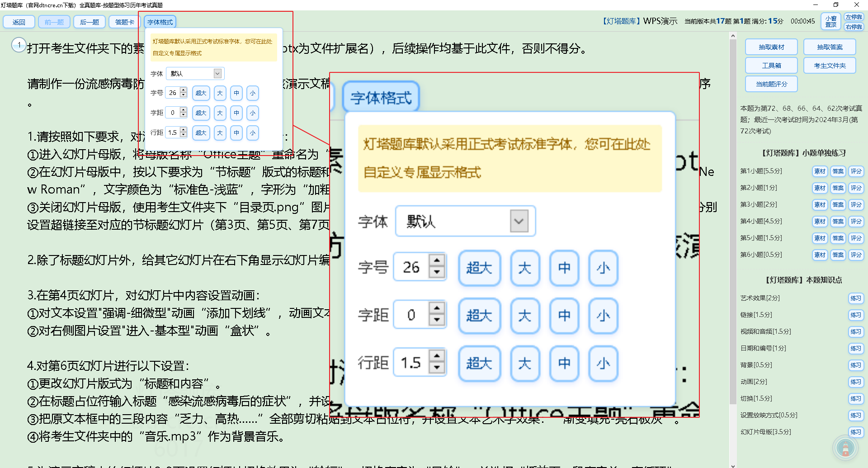
Task: Open the 考生文件夹 folder
Action: tap(830, 66)
